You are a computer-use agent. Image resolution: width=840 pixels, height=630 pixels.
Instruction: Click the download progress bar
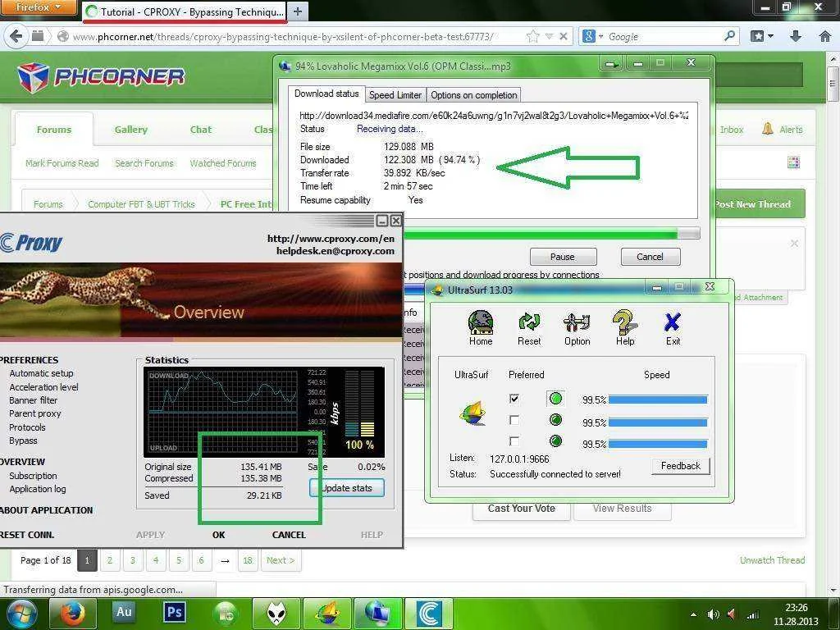click(x=550, y=234)
